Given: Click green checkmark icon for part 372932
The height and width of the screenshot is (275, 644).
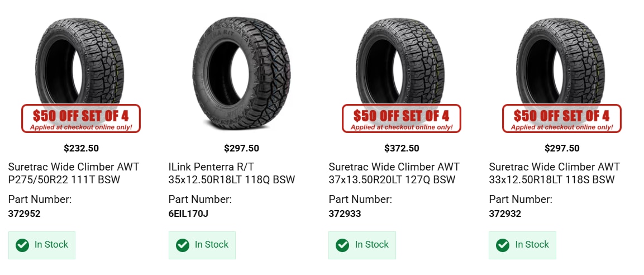Looking at the screenshot, I should click(x=502, y=245).
